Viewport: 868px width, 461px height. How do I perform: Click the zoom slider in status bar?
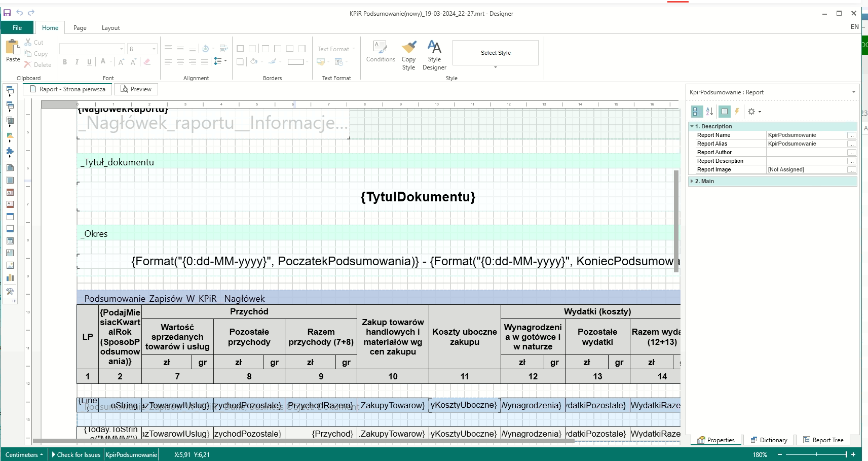[x=816, y=455]
